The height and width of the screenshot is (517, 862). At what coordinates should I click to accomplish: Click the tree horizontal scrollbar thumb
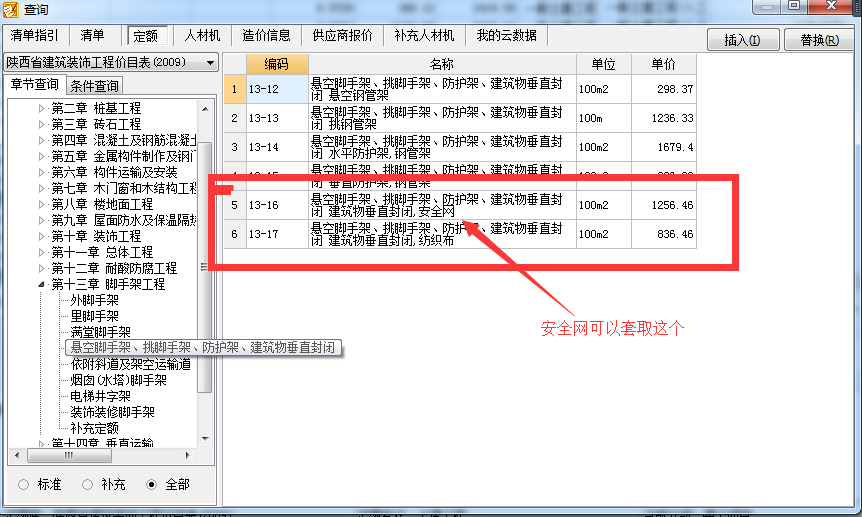pos(69,455)
